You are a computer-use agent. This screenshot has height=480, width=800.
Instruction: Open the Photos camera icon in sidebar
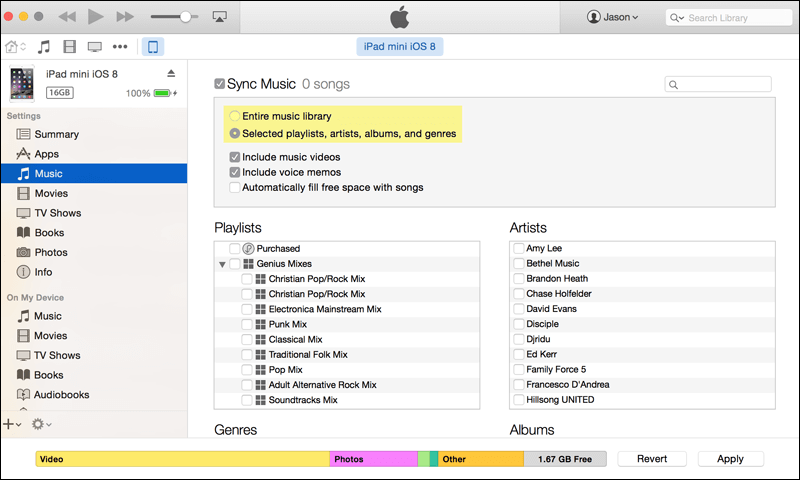23,252
